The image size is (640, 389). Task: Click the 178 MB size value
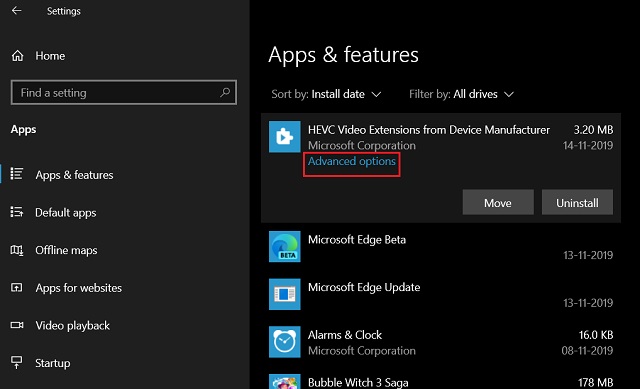596,382
